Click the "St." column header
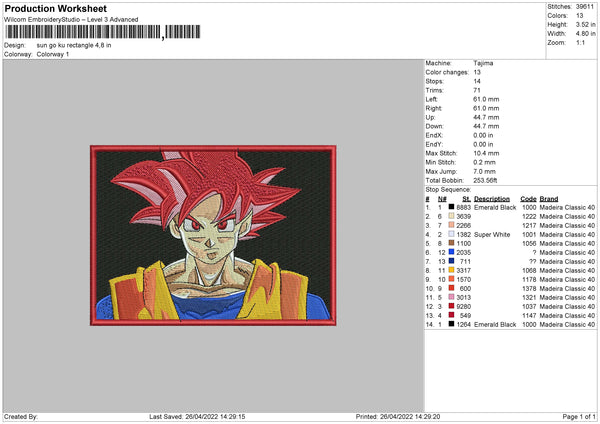 [x=466, y=199]
